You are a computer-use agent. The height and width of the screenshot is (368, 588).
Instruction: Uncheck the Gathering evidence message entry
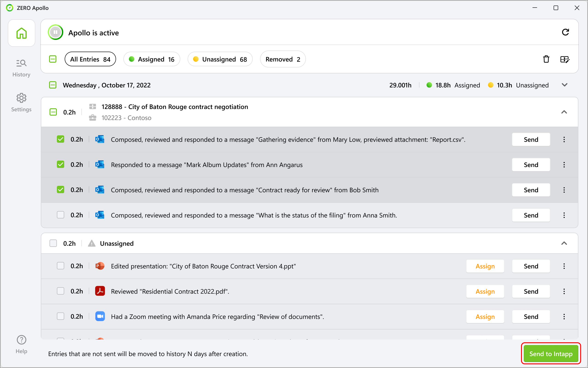coord(60,139)
